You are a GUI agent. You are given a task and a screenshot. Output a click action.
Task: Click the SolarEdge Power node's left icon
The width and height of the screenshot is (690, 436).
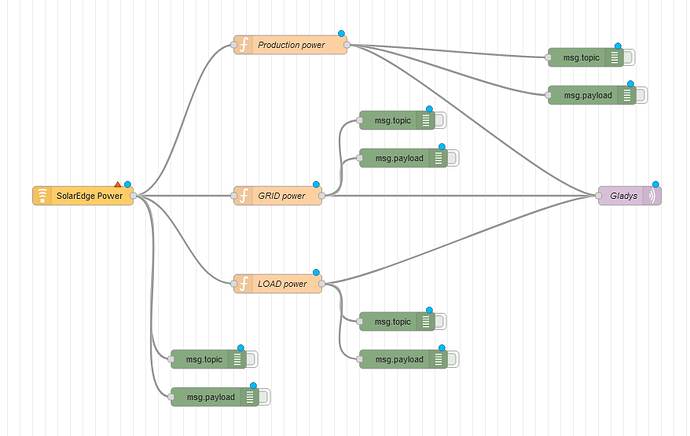point(42,196)
